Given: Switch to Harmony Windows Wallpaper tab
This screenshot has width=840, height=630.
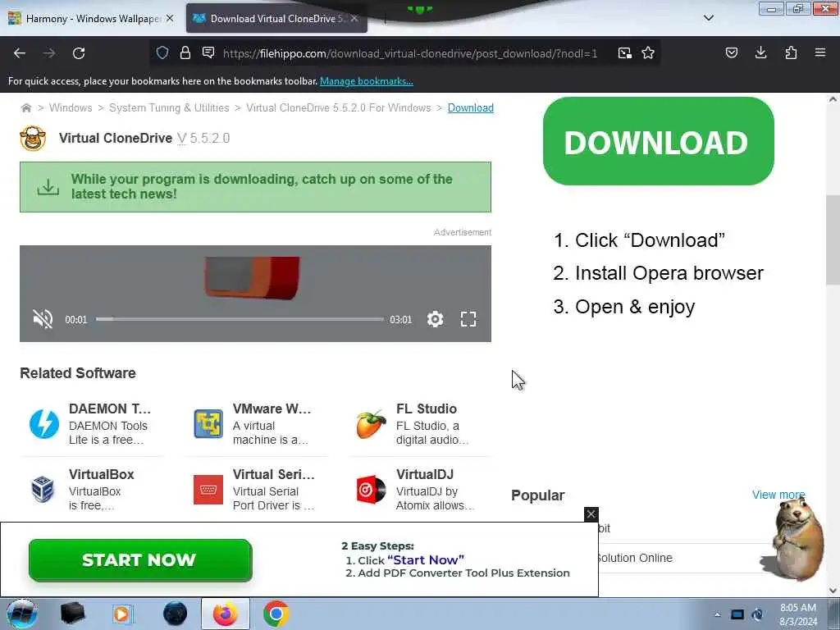Looking at the screenshot, I should point(91,19).
